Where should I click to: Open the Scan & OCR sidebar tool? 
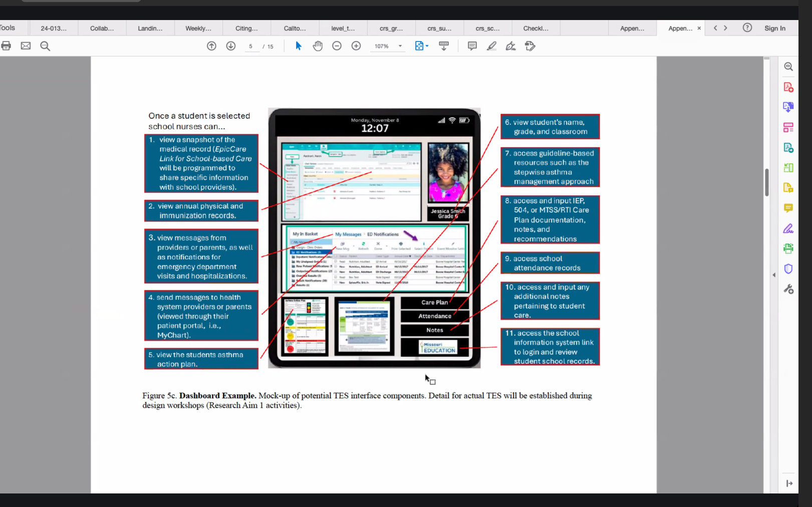coord(788,248)
